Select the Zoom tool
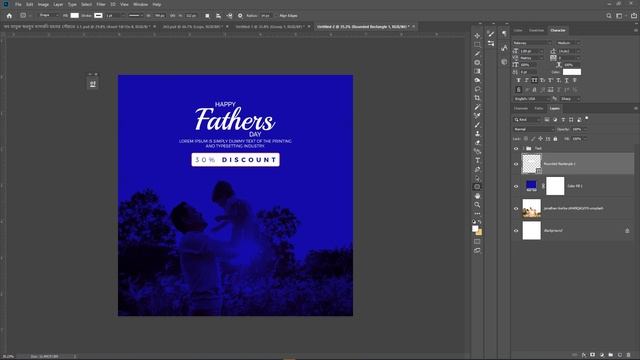Screen dimensions: 640x360 click(477, 205)
